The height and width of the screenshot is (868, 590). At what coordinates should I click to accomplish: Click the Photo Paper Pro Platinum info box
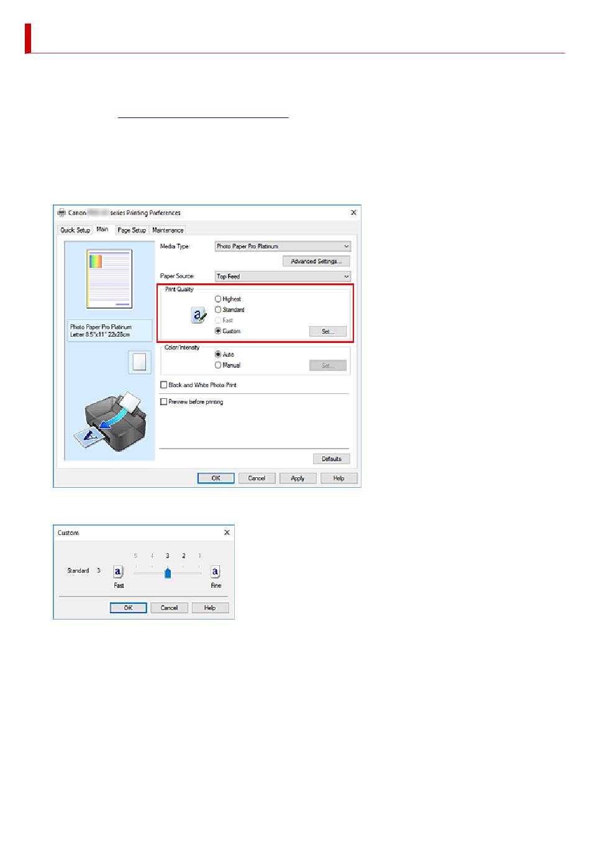(x=109, y=331)
